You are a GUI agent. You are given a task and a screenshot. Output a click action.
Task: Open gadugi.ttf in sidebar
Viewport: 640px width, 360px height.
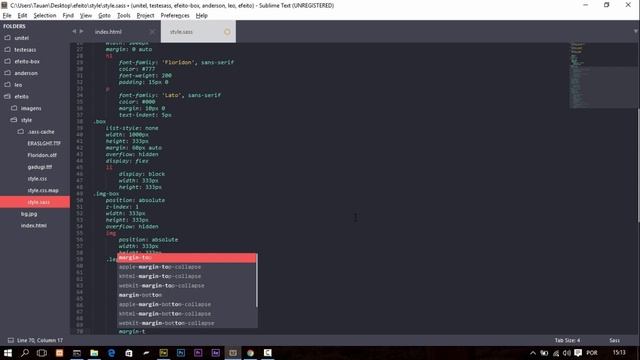point(40,167)
